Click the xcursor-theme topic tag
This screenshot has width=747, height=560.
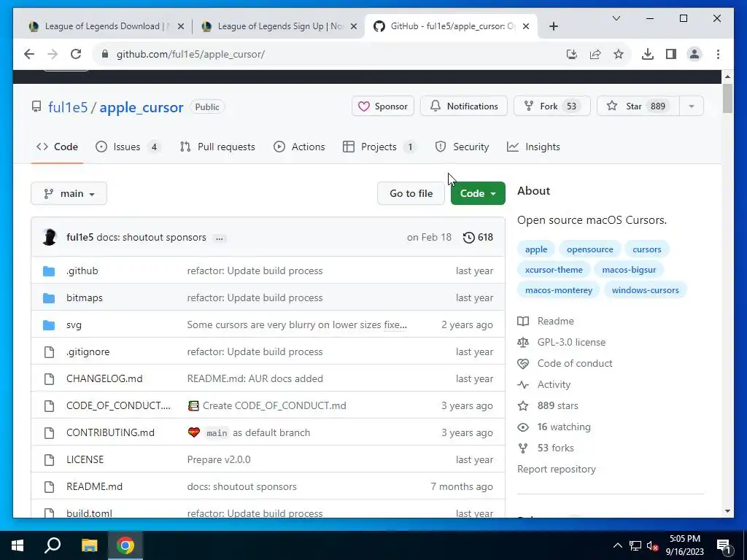[x=554, y=270]
